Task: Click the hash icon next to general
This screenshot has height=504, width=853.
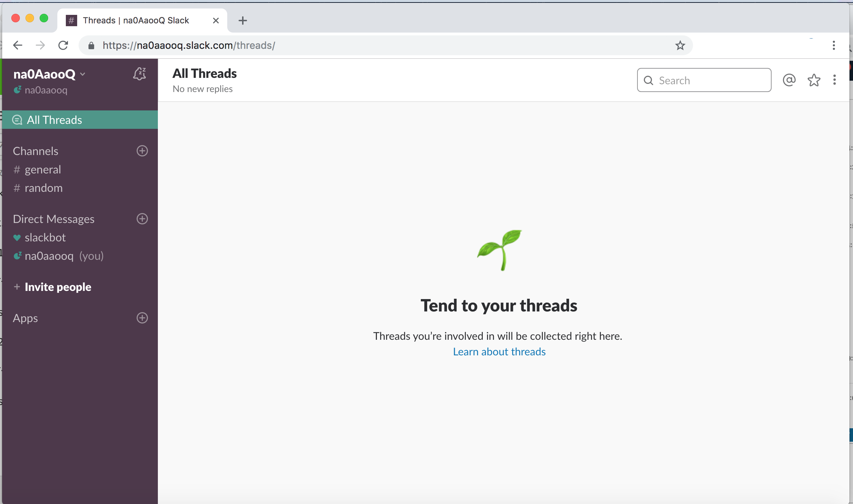Action: (x=17, y=170)
